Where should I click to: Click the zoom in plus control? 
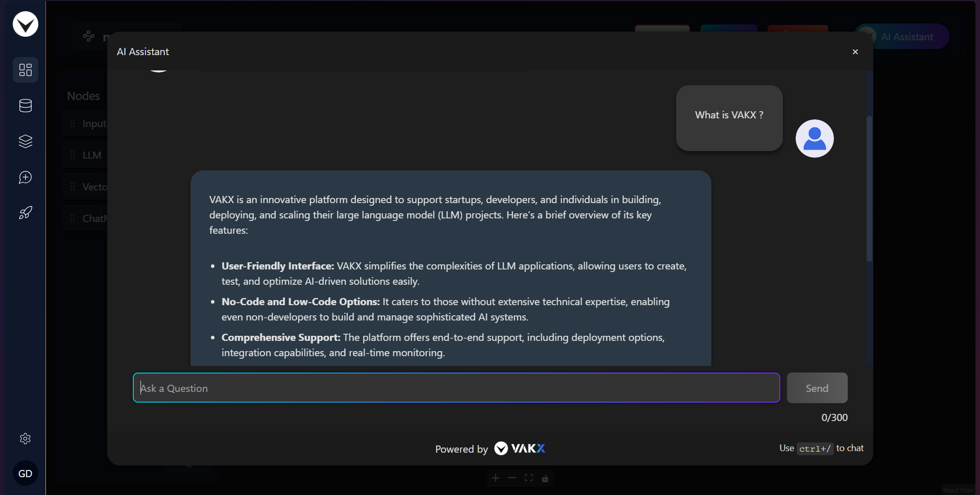(495, 478)
